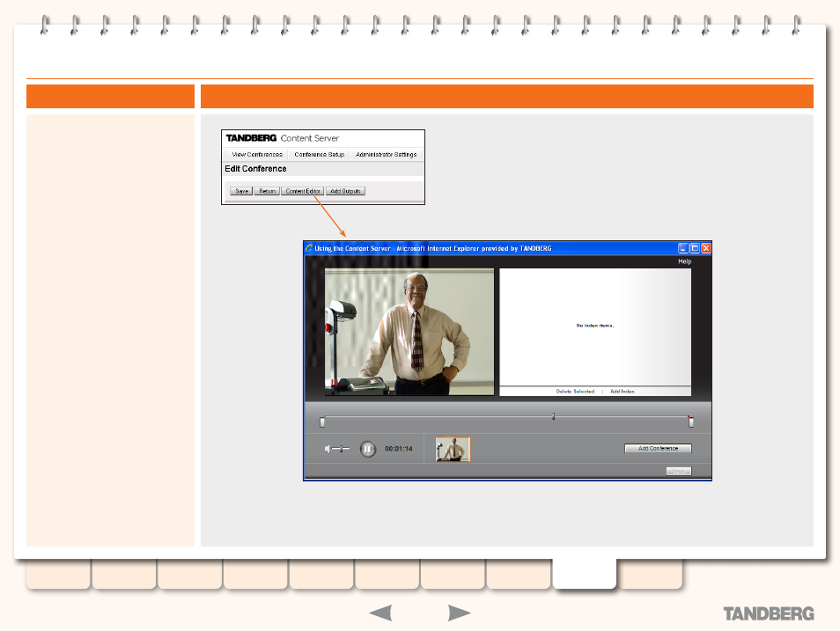
Task: Click the Return button
Action: point(267,191)
